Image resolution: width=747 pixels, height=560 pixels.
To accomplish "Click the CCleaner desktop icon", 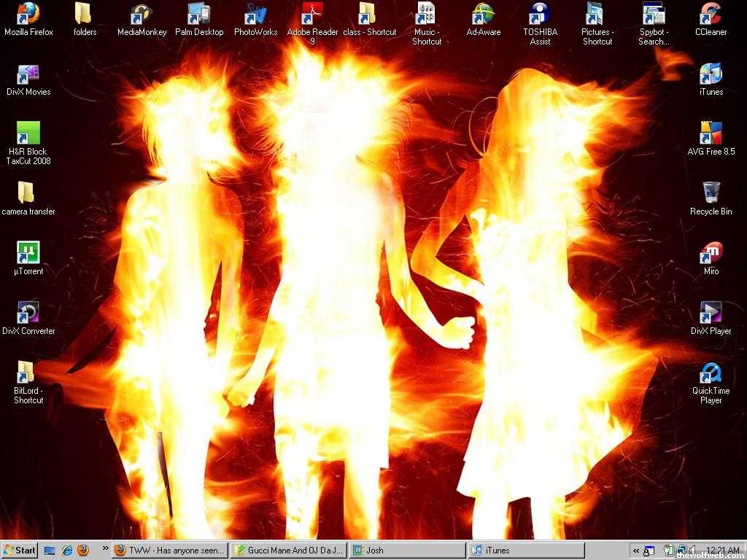I will 711,14.
